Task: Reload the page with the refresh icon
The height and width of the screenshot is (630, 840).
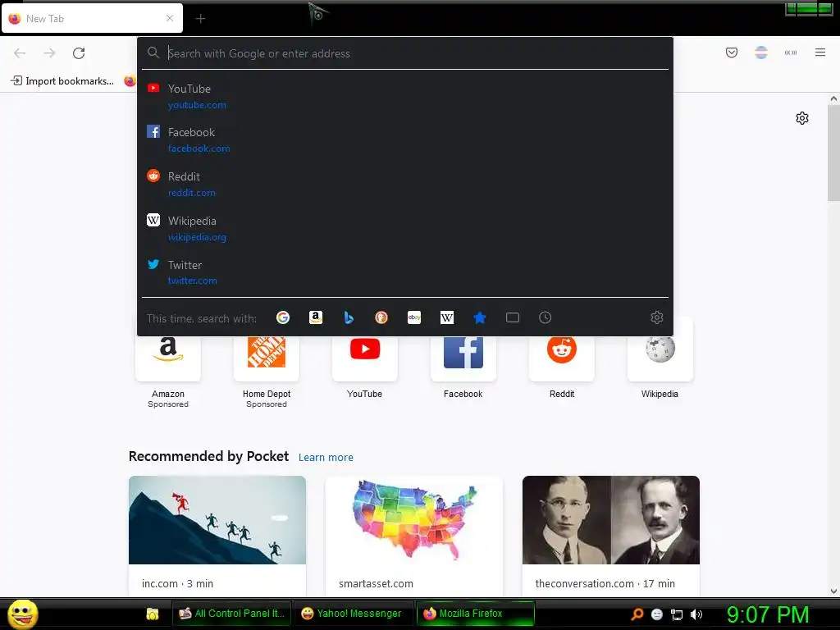Action: pos(79,53)
